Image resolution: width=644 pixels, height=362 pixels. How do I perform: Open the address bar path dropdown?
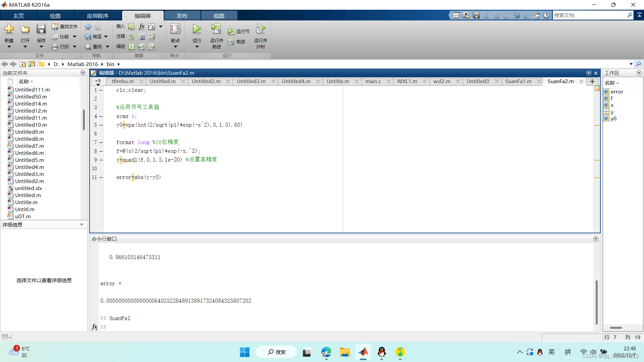[631, 64]
